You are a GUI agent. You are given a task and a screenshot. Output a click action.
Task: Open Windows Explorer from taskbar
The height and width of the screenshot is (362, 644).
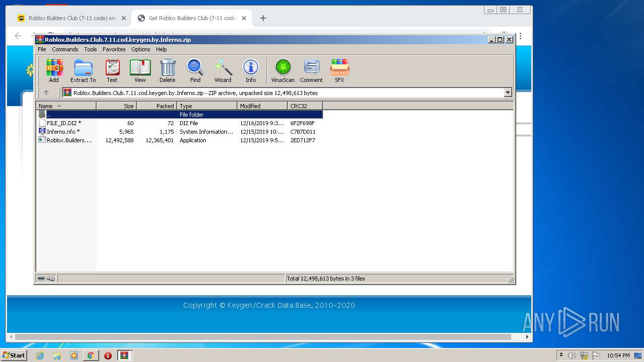[57, 355]
